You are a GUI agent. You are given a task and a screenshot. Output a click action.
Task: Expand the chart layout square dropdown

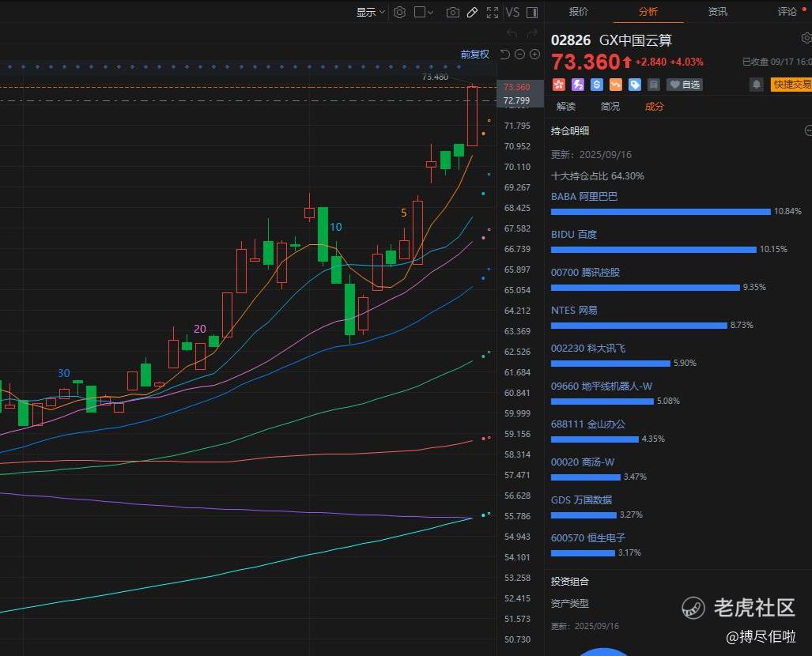coord(424,12)
